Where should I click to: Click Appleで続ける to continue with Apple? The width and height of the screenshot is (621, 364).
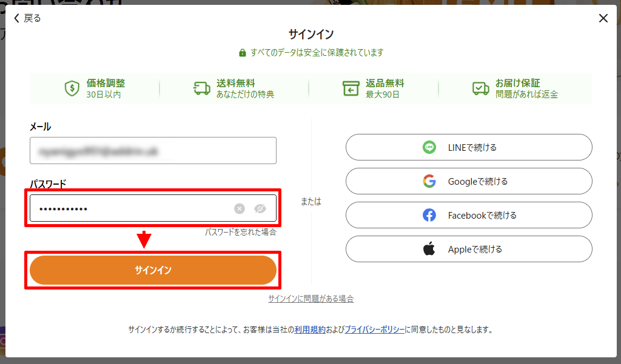469,248
